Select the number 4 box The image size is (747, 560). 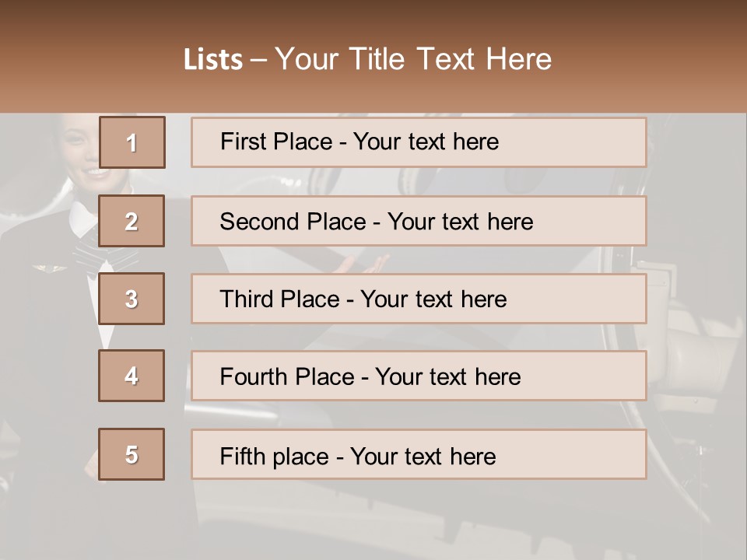click(132, 376)
